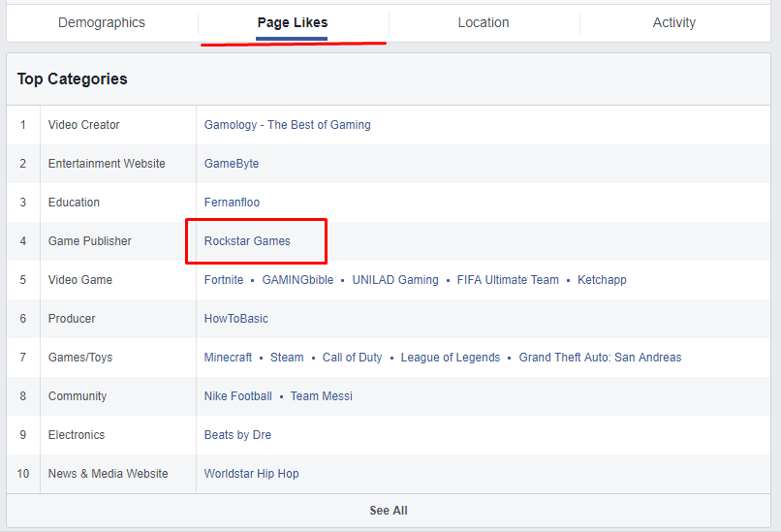Click the Minecraft link
Image resolution: width=781 pixels, height=532 pixels.
click(228, 358)
